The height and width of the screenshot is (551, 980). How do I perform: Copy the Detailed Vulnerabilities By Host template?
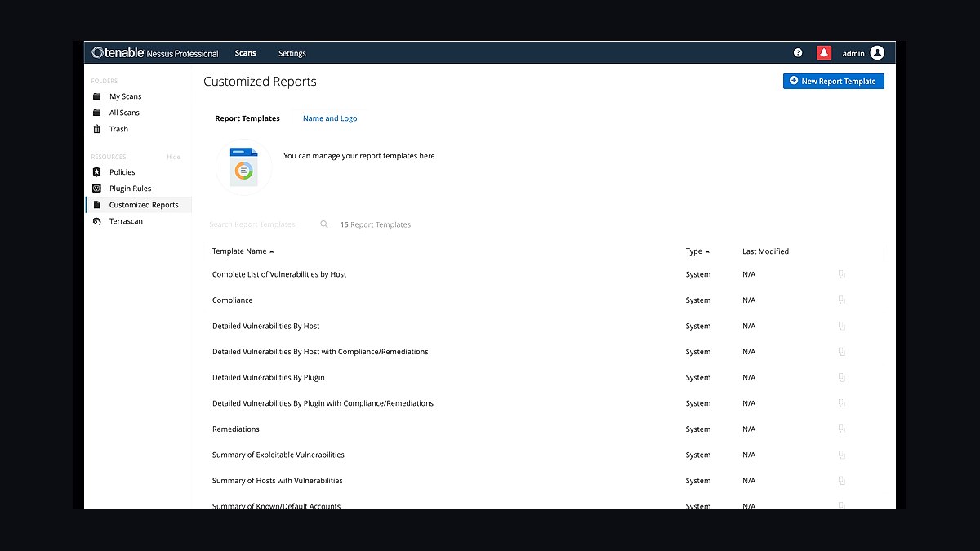(x=842, y=327)
